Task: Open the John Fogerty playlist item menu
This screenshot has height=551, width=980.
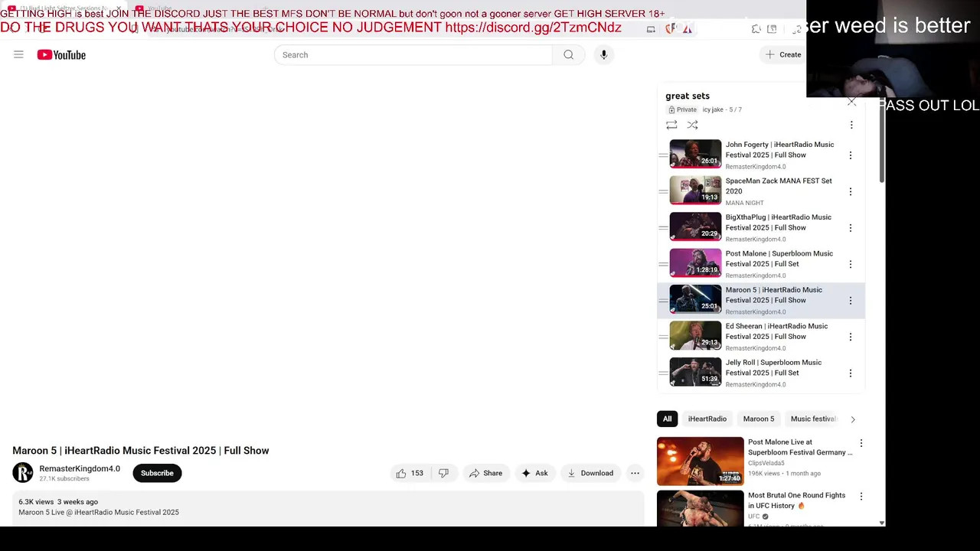Action: (850, 155)
